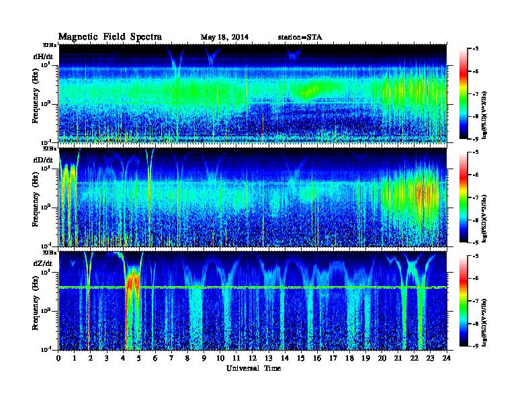532x411 pixels.
Task: Click the "-9" tick on the dH/dt color bar
Action: click(476, 139)
